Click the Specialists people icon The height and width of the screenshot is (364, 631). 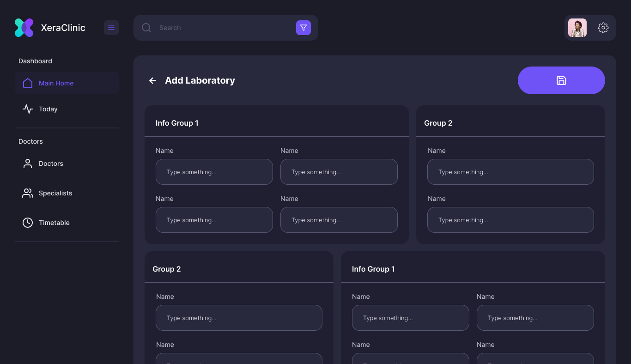click(28, 193)
